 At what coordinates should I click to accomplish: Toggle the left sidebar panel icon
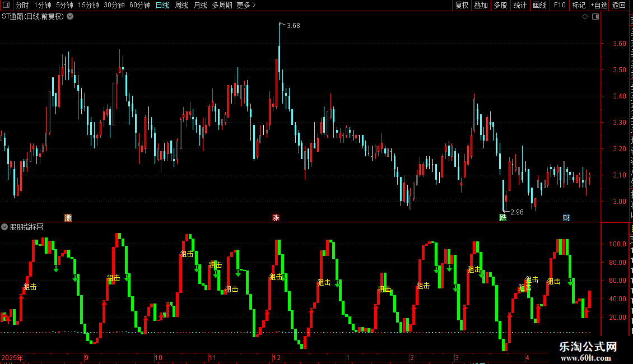click(6, 5)
